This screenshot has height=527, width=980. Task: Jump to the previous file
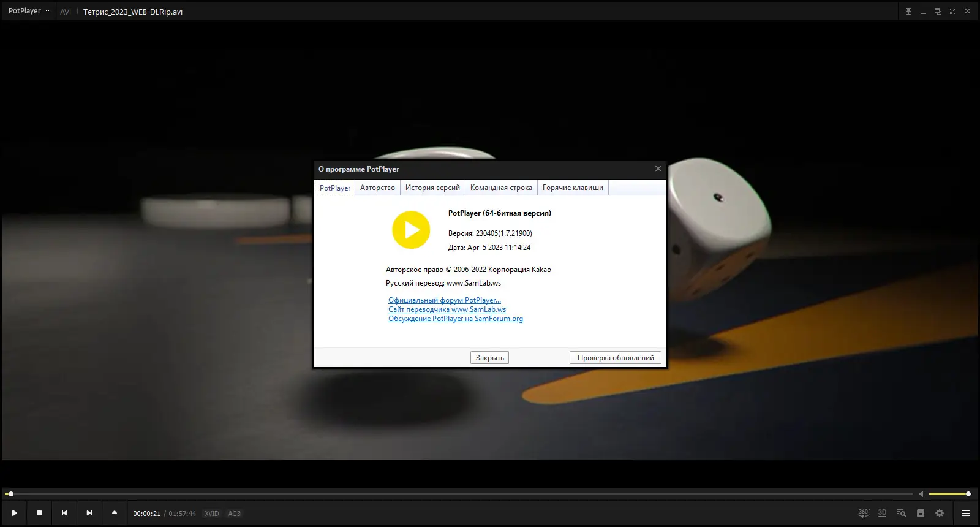tap(64, 513)
